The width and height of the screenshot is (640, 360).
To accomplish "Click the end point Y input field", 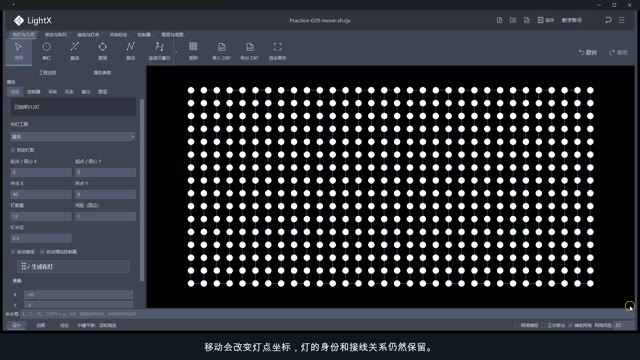I will coord(105,194).
